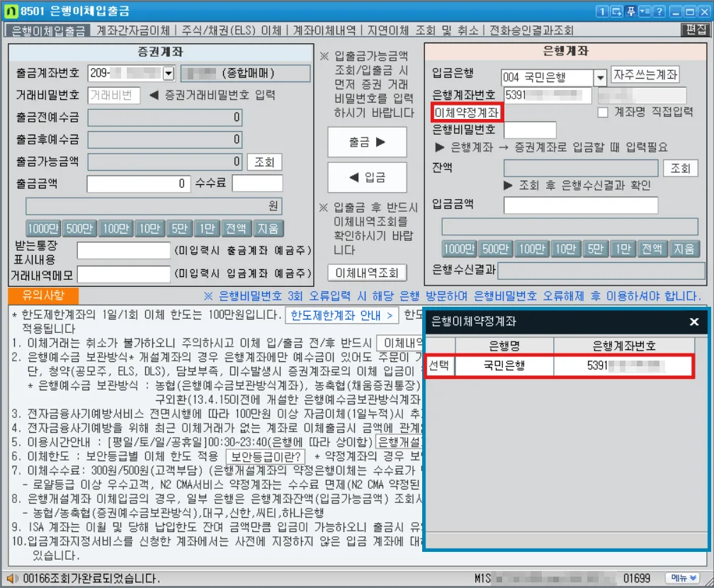Click 1만 in securities account amount buttons
Image resolution: width=714 pixels, height=588 pixels.
pyautogui.click(x=207, y=228)
